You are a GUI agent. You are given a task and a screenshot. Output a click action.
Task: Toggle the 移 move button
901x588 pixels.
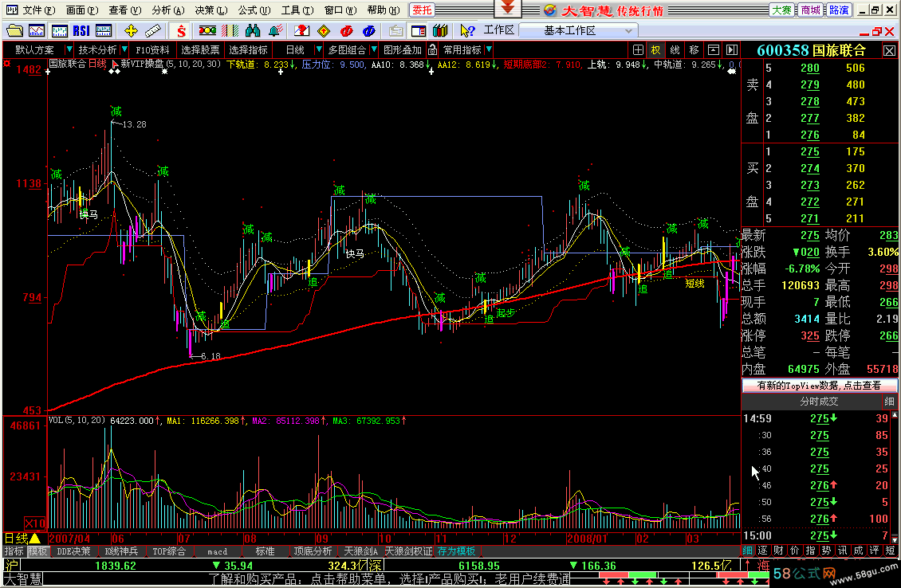click(x=694, y=50)
